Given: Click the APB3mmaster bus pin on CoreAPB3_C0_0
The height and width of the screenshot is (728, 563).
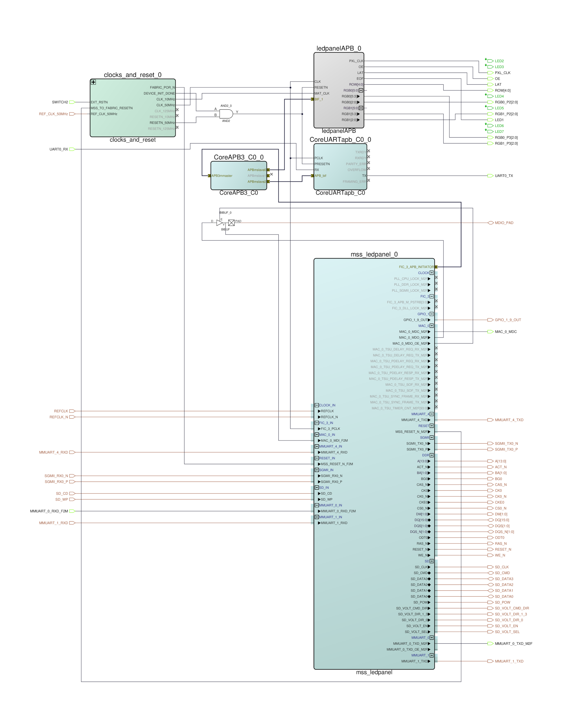Looking at the screenshot, I should [209, 176].
